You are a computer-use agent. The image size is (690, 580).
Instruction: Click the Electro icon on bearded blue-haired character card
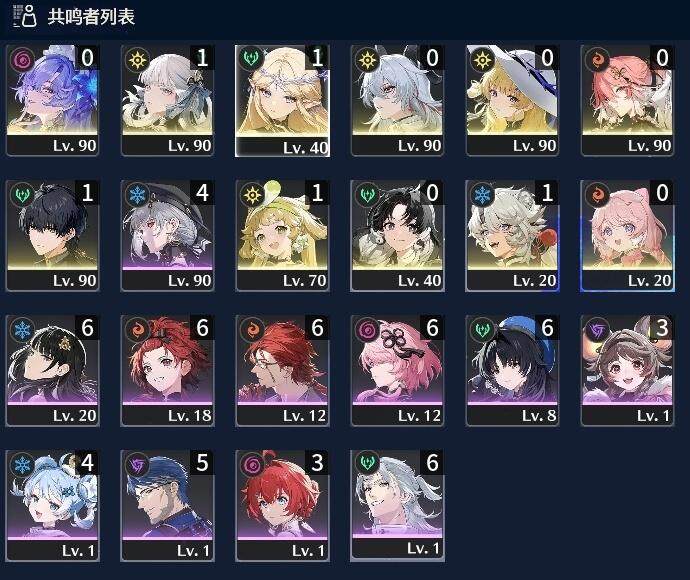(137, 465)
